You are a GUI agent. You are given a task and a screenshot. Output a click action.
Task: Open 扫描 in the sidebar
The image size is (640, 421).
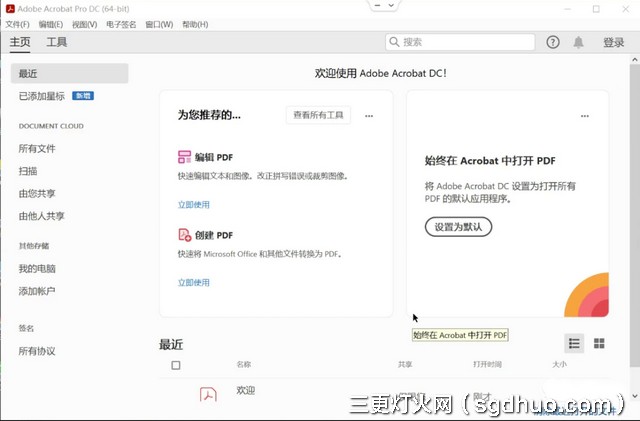[x=28, y=171]
